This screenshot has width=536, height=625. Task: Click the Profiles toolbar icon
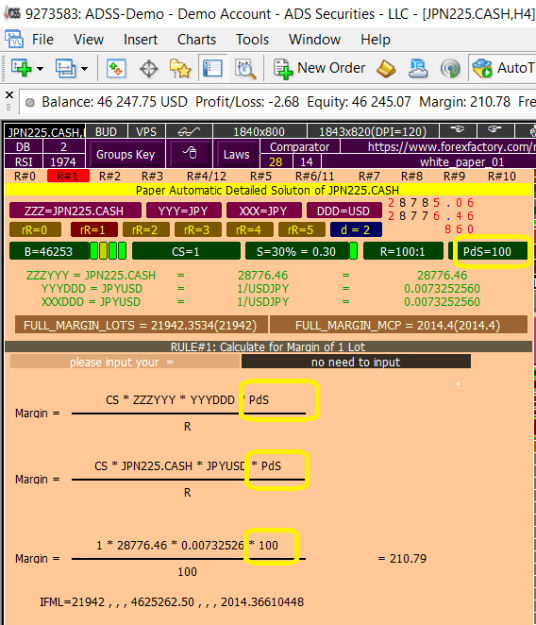66,68
